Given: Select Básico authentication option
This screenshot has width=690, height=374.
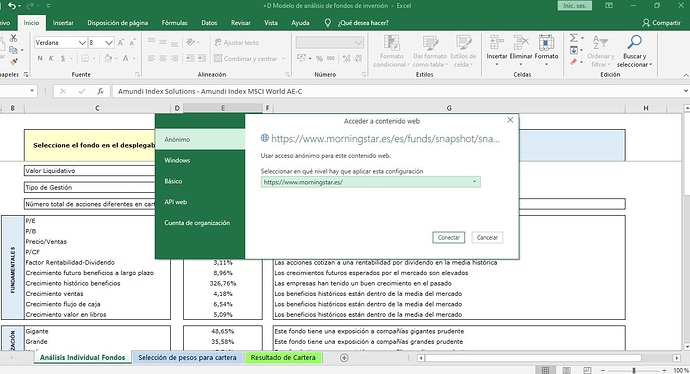Looking at the screenshot, I should pos(200,181).
